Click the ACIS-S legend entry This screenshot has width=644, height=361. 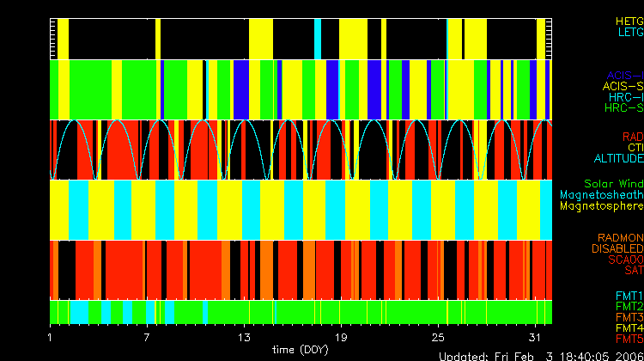pyautogui.click(x=623, y=87)
